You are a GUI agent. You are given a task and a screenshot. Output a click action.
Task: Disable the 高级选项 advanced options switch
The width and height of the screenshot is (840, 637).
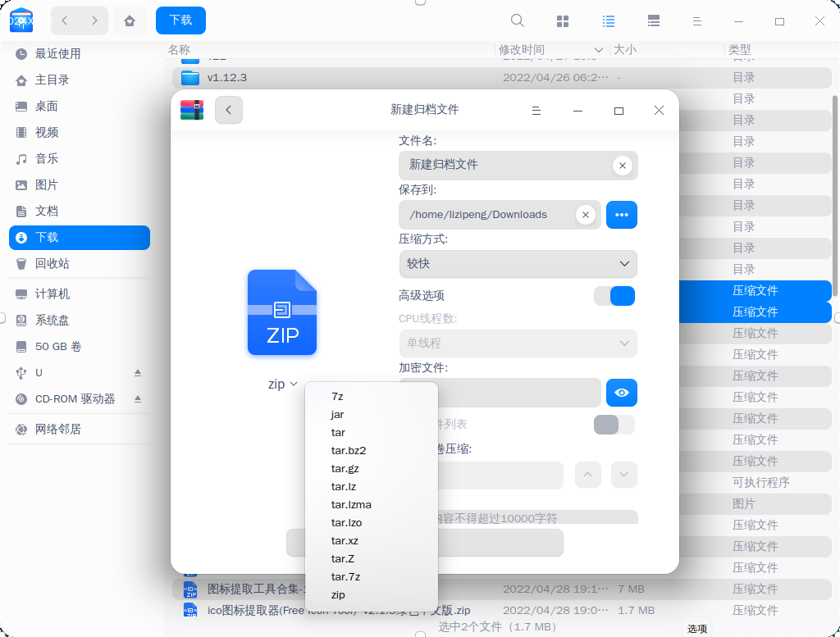(x=614, y=296)
